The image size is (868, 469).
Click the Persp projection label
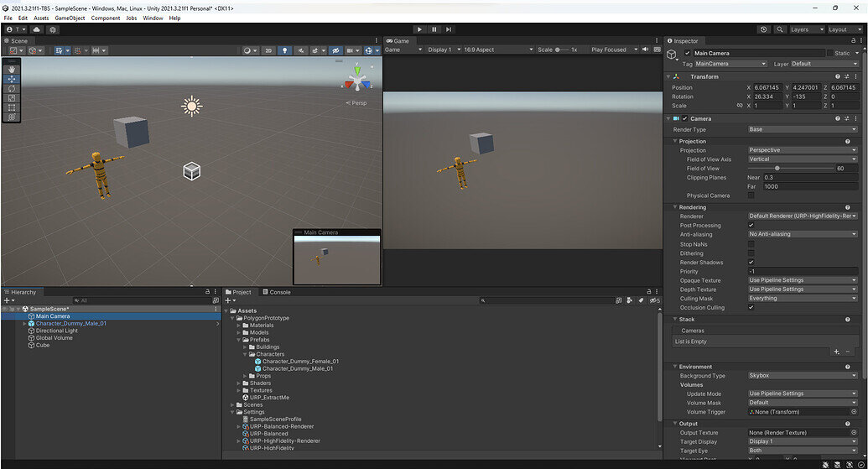tap(356, 103)
